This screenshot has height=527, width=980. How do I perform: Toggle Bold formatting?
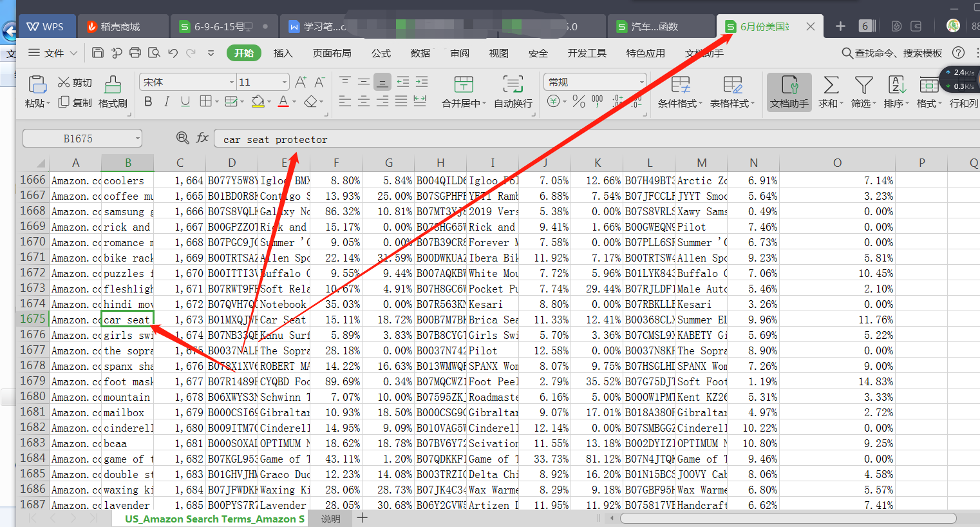(149, 101)
